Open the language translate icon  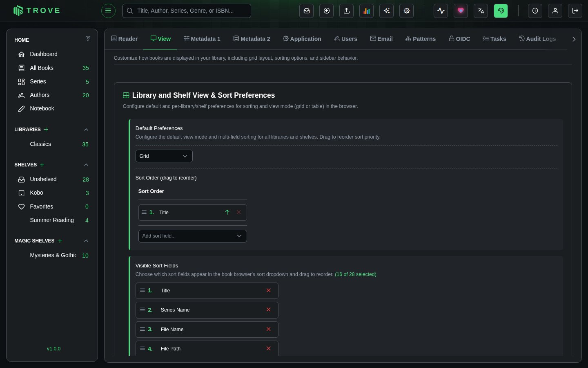481,11
